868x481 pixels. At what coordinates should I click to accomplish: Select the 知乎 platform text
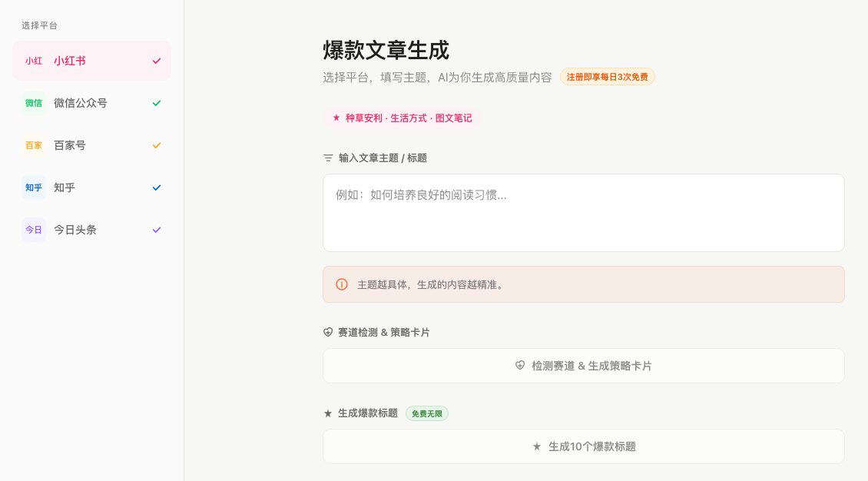[x=65, y=187]
